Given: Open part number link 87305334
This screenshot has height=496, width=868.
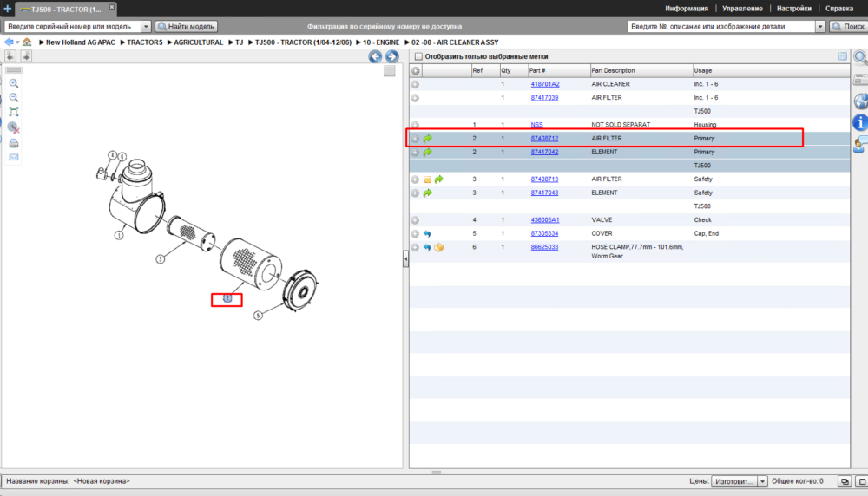Looking at the screenshot, I should pyautogui.click(x=544, y=234).
